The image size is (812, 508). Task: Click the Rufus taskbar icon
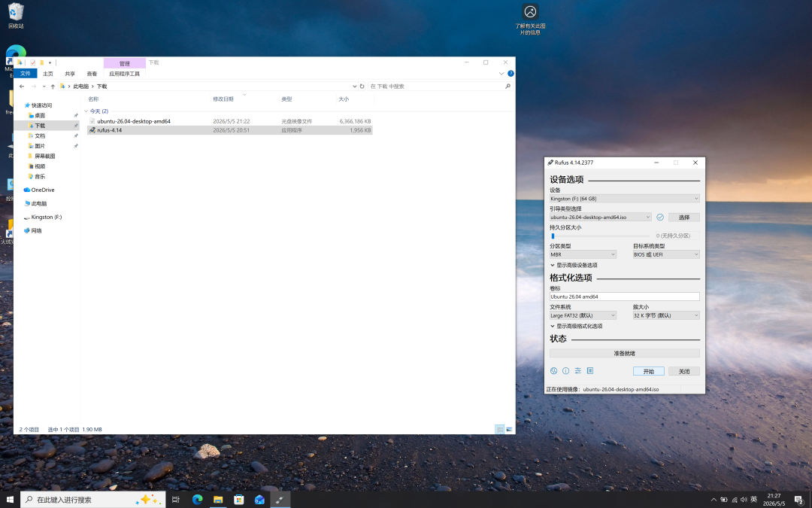click(280, 499)
